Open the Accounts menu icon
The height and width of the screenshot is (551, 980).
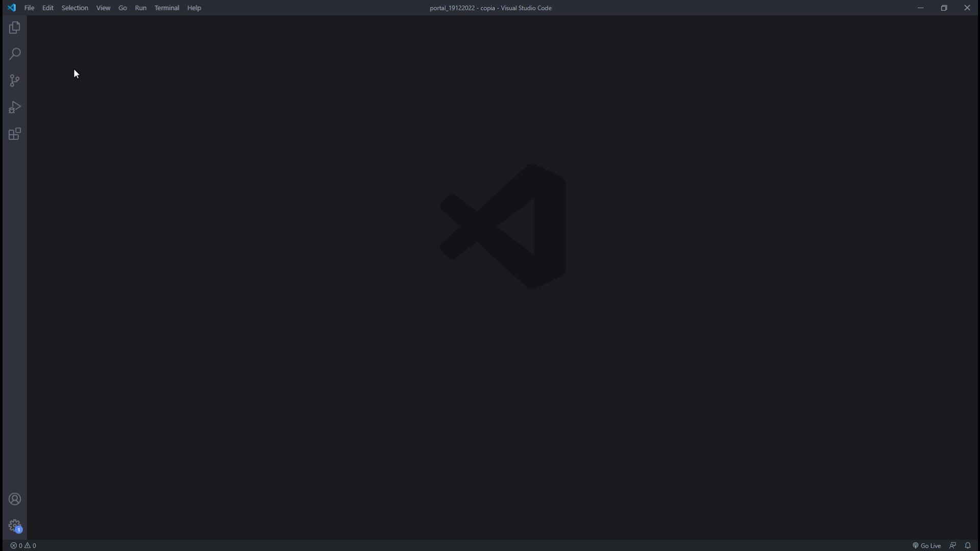(15, 499)
